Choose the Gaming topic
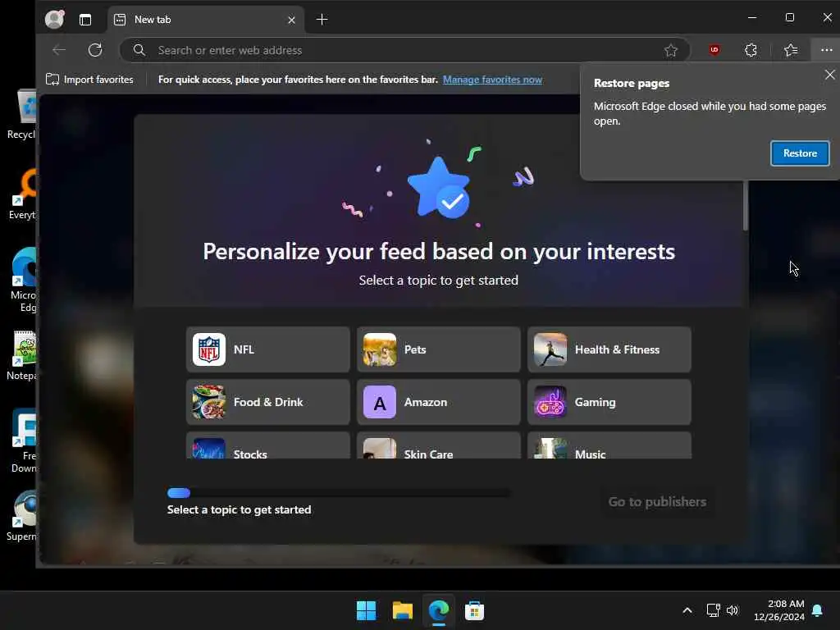 [x=609, y=402]
